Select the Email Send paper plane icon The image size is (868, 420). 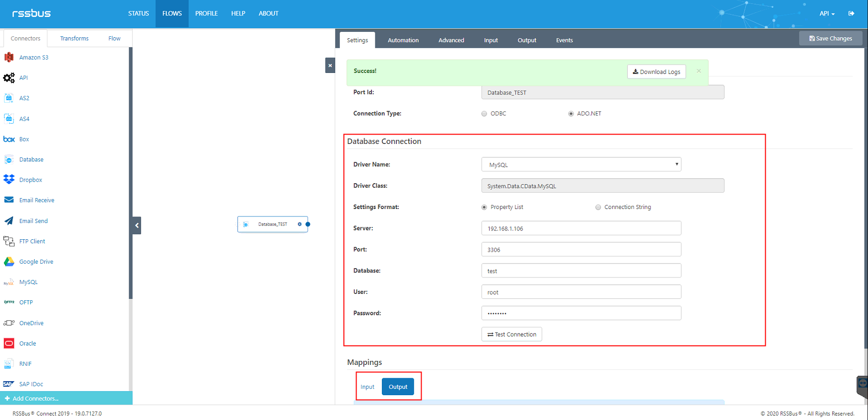[9, 220]
